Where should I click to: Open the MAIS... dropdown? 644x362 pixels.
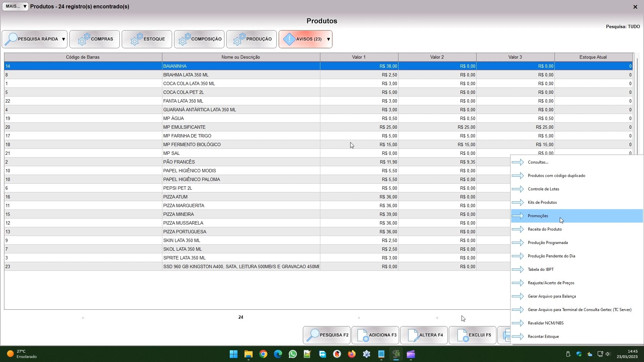point(15,6)
